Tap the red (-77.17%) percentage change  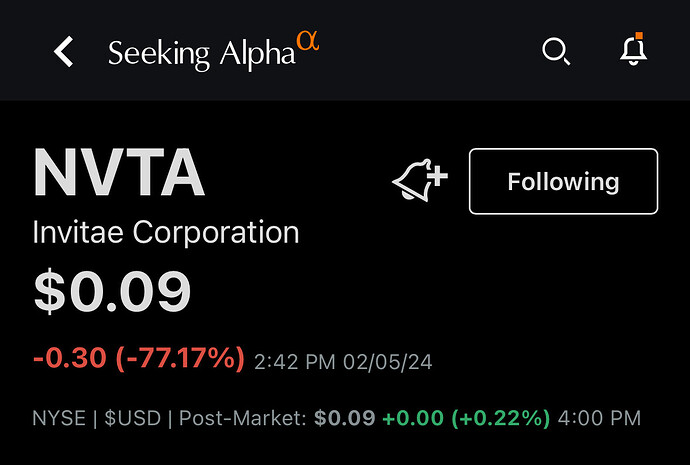point(180,358)
